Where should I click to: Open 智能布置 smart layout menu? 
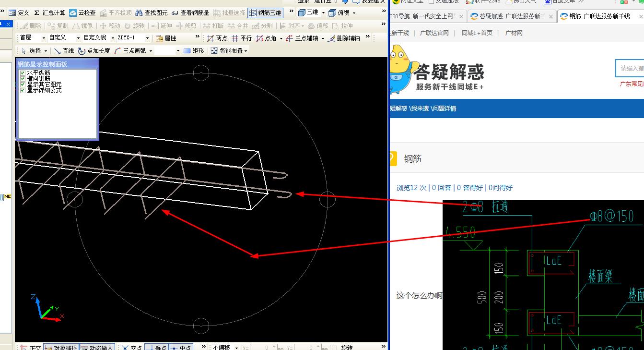(x=229, y=50)
